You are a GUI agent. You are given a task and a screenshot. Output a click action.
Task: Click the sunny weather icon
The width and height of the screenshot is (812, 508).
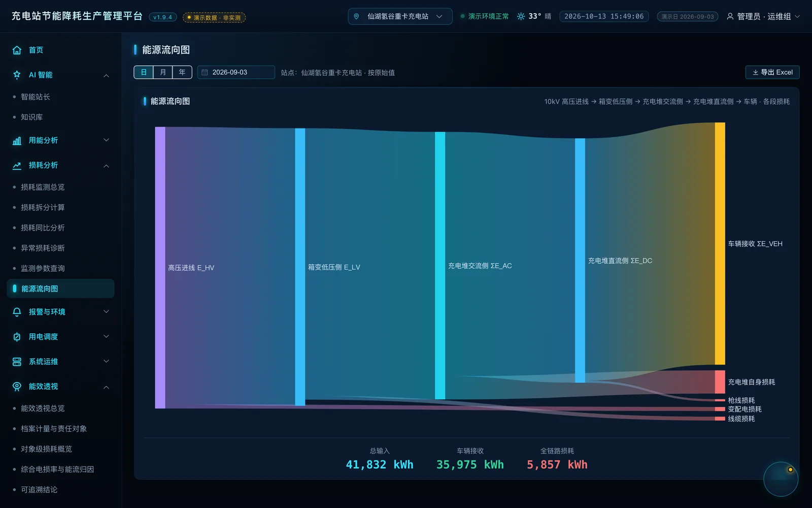coord(521,16)
